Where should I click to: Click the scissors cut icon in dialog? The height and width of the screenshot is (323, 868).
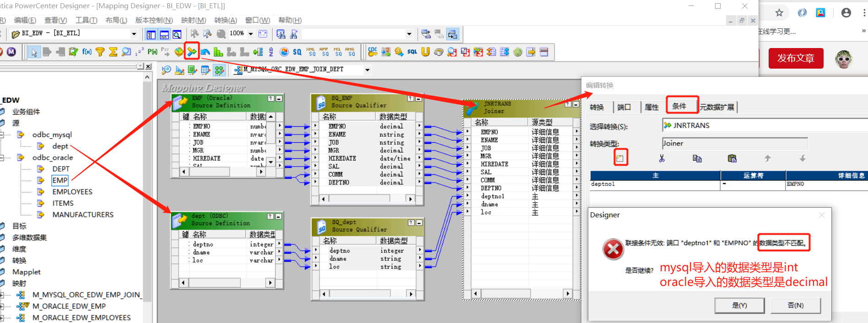point(662,158)
